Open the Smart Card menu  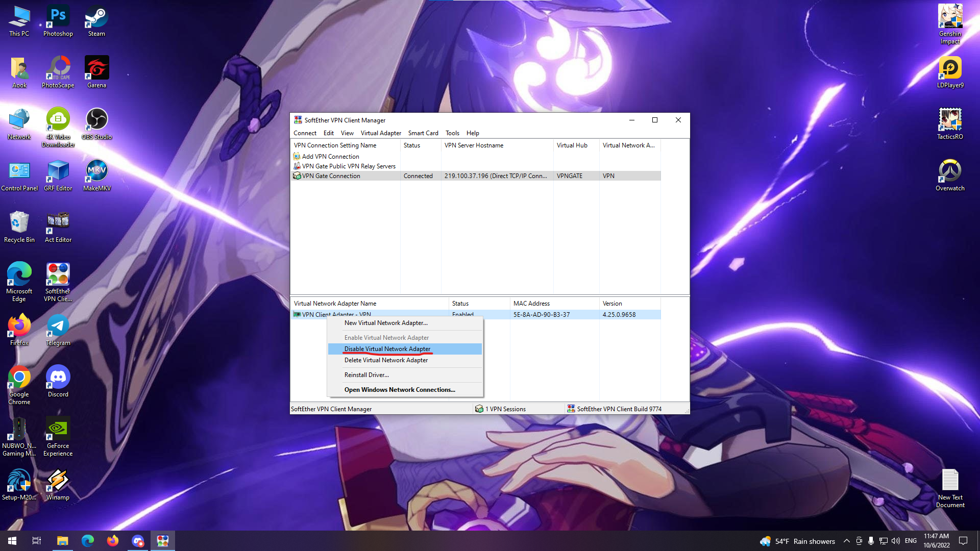pos(423,133)
